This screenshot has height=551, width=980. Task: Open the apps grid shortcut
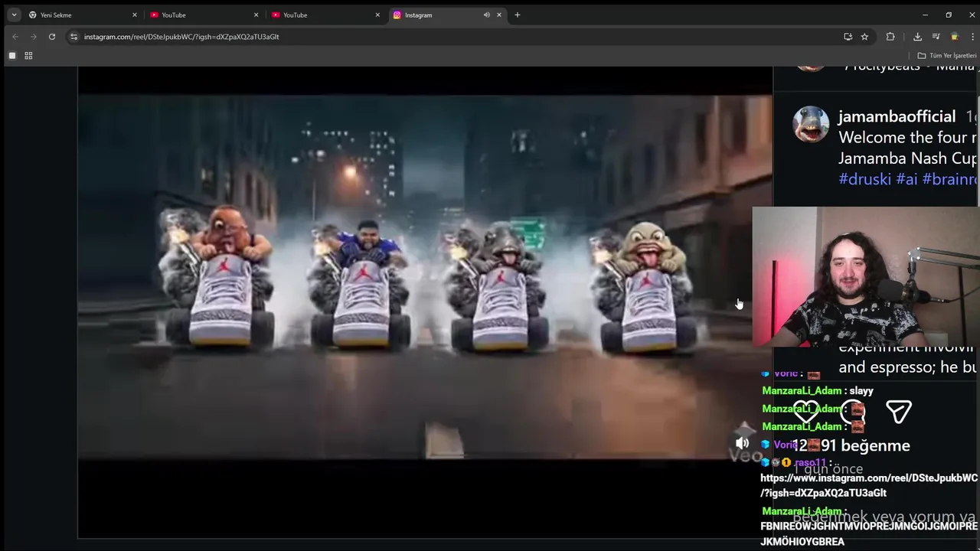(28, 55)
